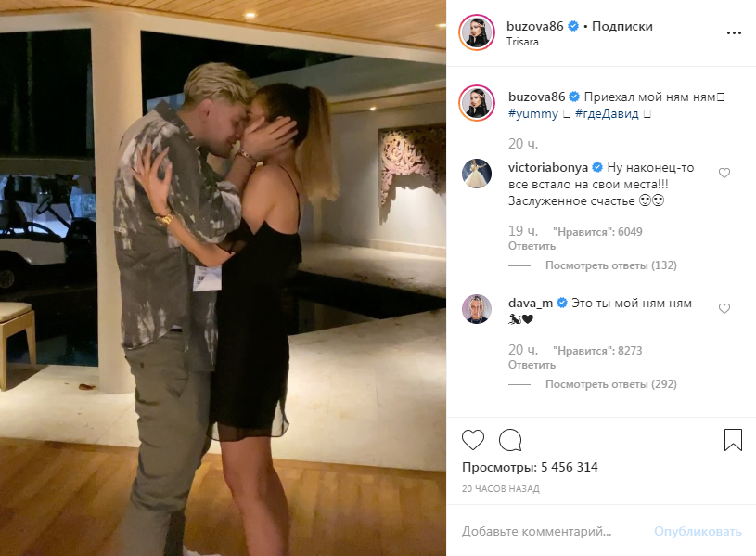Click the Опубликовать publish button

(x=698, y=531)
